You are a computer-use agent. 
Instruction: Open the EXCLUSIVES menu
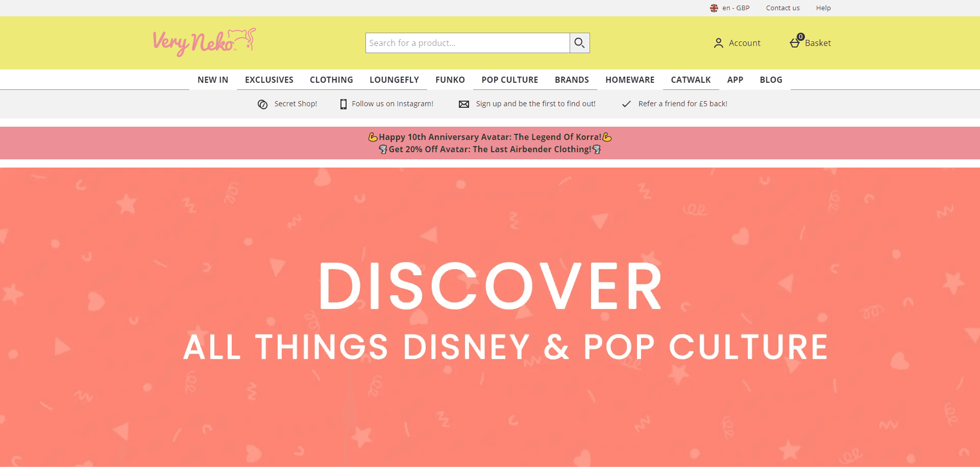click(x=269, y=80)
